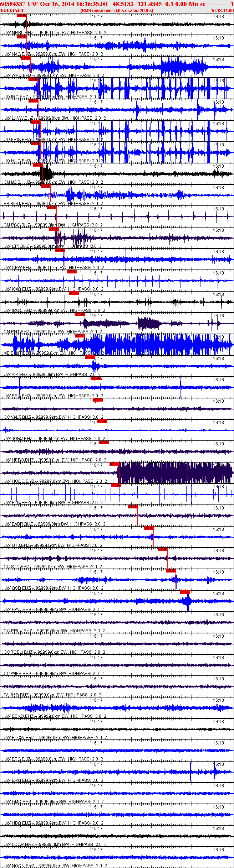Click the UW LTY BHZ trace label
Image resolution: width=234 pixels, height=868 pixels.
pos(53,246)
